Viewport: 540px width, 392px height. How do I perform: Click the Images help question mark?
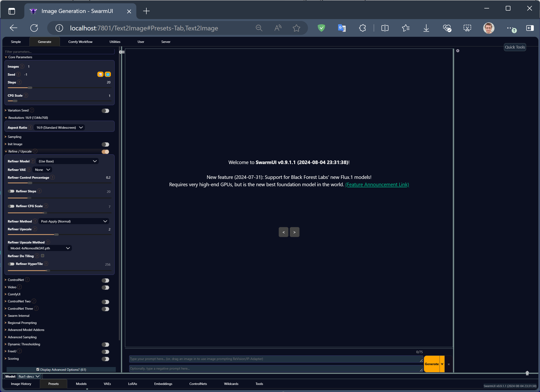[22, 66]
